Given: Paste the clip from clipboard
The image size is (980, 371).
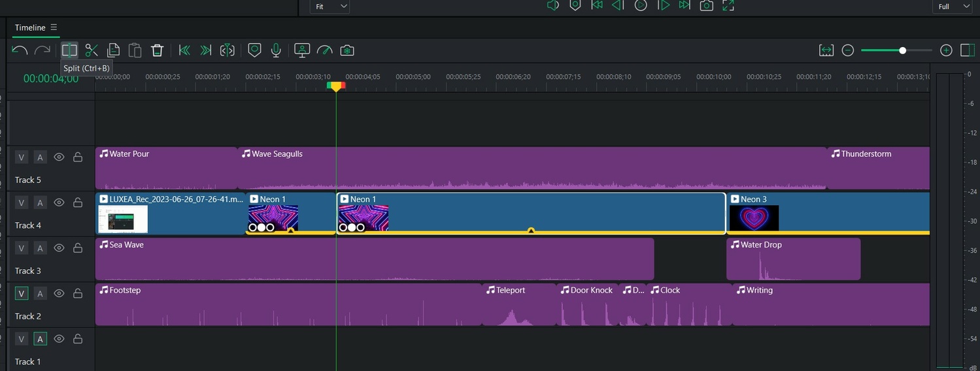Looking at the screenshot, I should (135, 50).
